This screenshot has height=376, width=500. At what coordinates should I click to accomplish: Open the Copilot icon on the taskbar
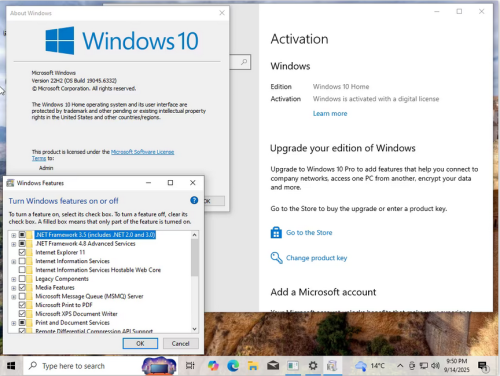coord(213,366)
